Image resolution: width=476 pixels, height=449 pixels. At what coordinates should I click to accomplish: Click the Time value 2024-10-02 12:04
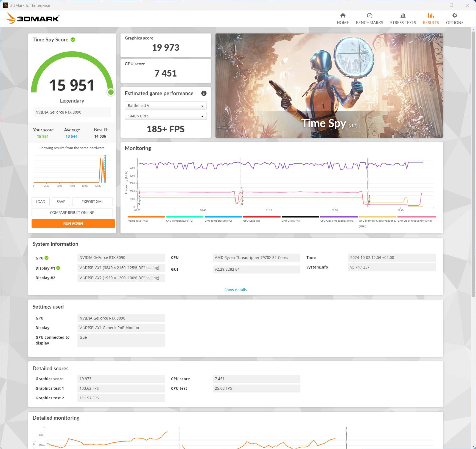tap(392, 258)
